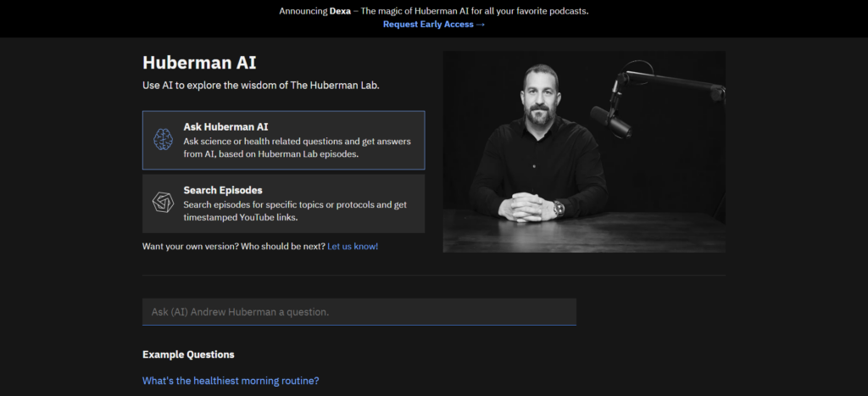The height and width of the screenshot is (396, 868).
Task: Choose the healthiest morning routine example question
Action: coord(231,381)
